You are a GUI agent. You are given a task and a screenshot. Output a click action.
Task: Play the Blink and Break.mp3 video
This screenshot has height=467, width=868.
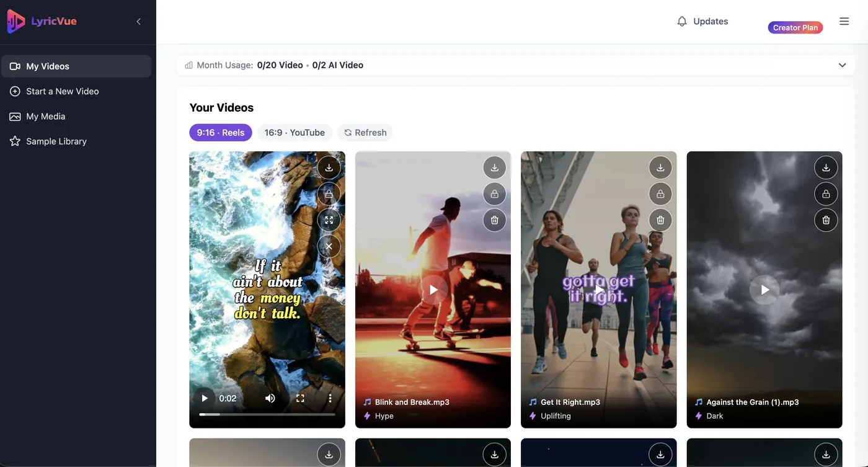click(433, 290)
